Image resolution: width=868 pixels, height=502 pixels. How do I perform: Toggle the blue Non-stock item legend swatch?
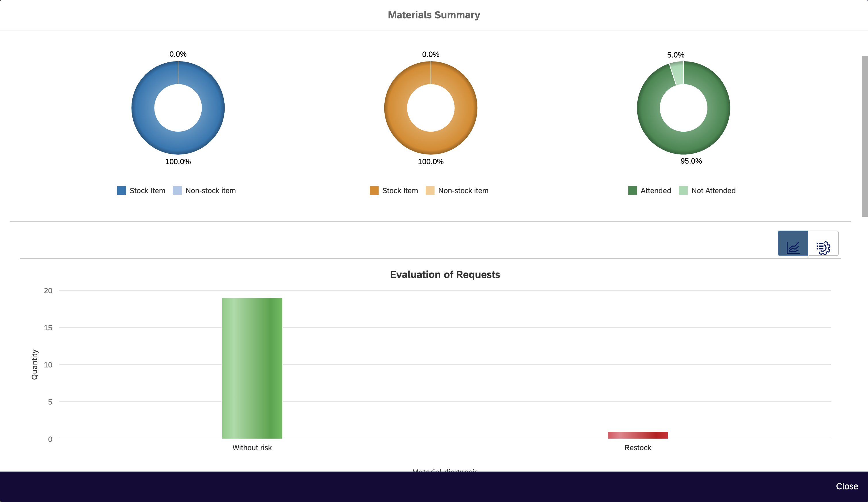[177, 191]
